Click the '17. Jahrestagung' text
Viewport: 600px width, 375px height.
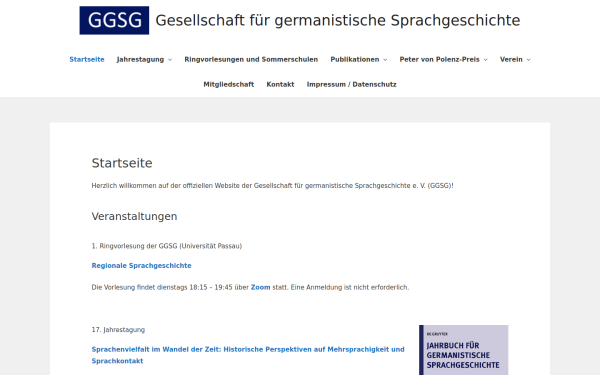[x=118, y=330]
